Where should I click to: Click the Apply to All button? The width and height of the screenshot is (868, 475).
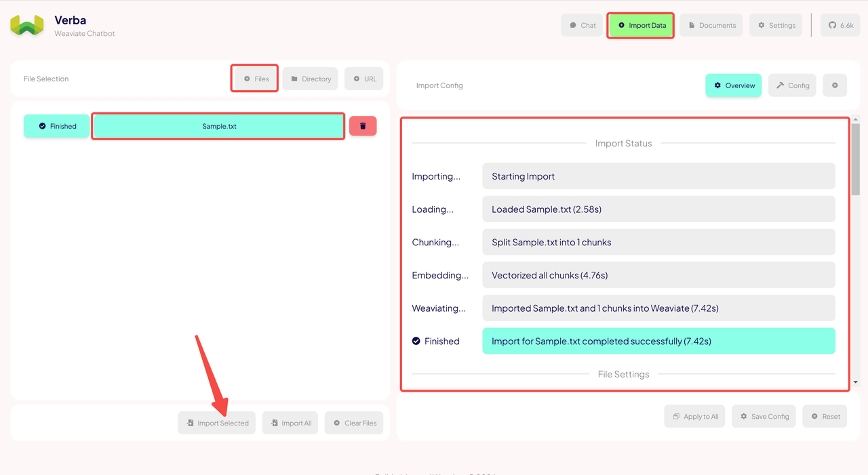point(695,416)
